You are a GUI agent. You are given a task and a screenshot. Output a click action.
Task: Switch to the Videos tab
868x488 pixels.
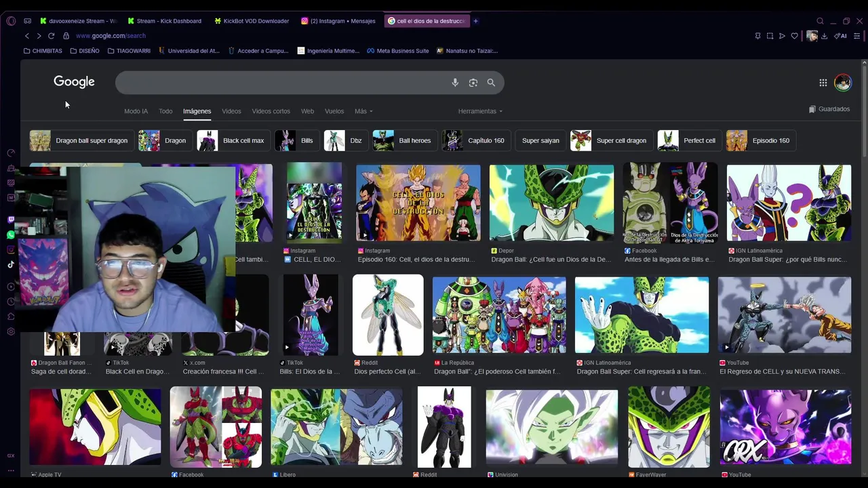coord(231,111)
